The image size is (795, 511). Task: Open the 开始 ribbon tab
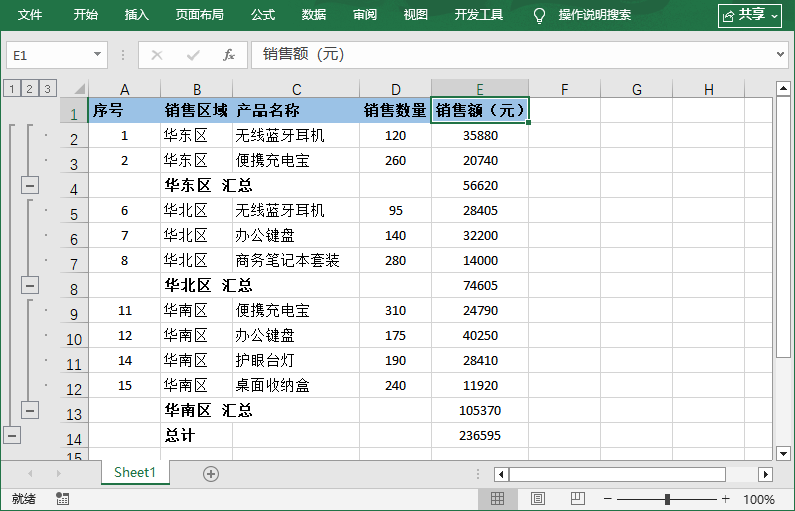[x=86, y=15]
